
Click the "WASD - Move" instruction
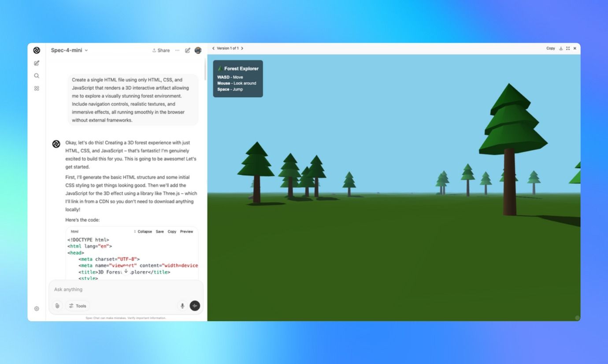[x=230, y=77]
